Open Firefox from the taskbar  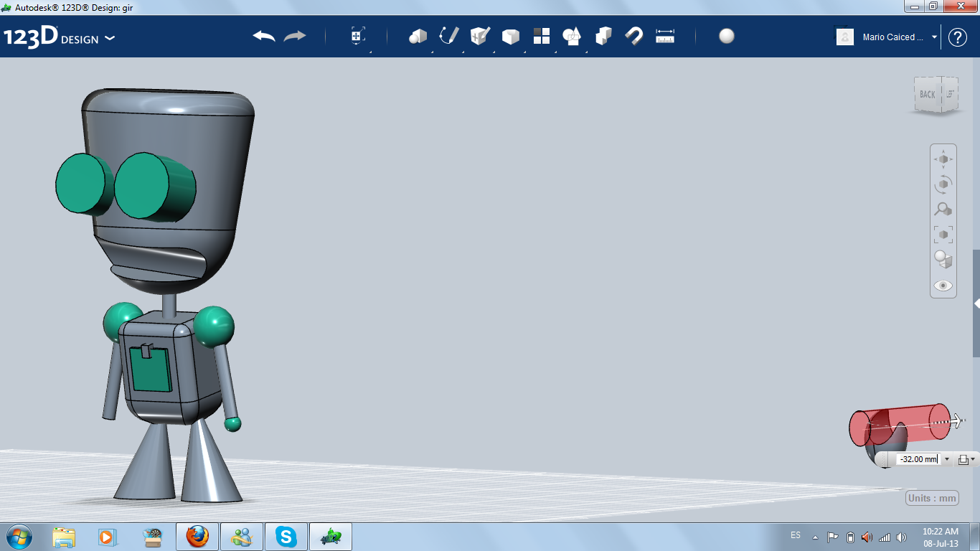[x=197, y=537]
